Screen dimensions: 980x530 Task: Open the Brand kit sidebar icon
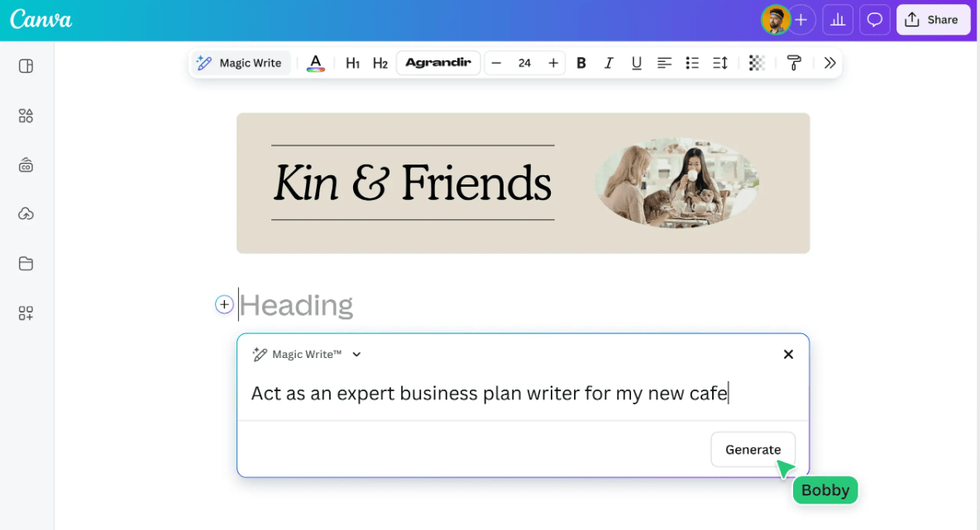click(x=26, y=165)
